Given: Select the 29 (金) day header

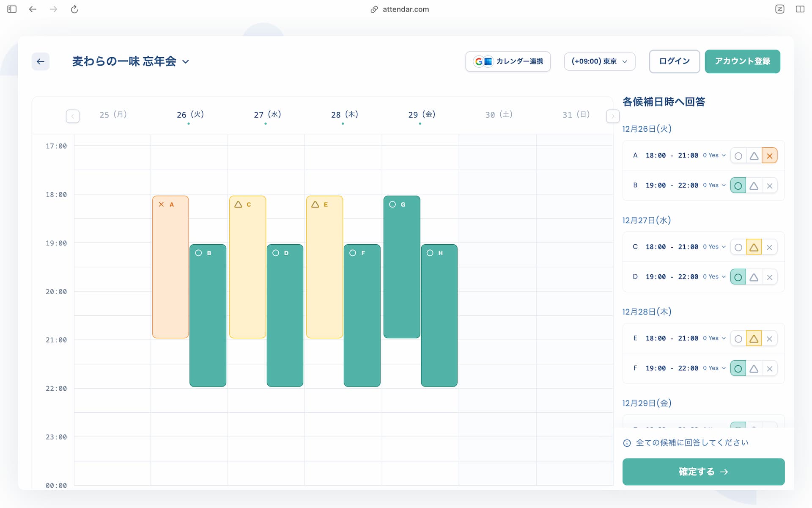Looking at the screenshot, I should [421, 115].
